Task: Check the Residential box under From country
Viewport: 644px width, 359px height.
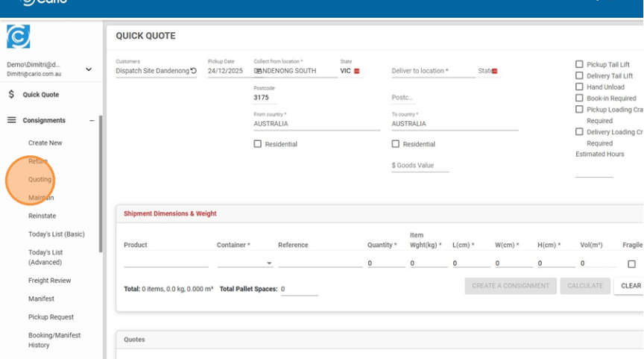Action: (x=258, y=144)
